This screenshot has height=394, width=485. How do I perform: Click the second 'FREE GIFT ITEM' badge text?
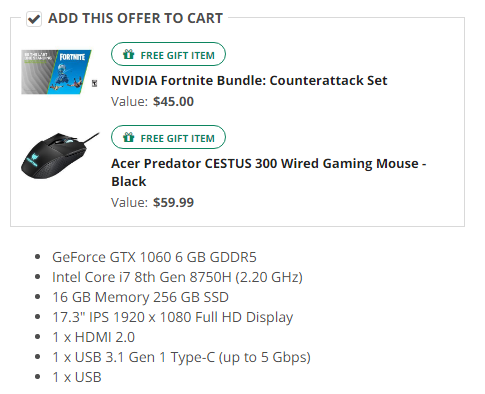coord(177,138)
